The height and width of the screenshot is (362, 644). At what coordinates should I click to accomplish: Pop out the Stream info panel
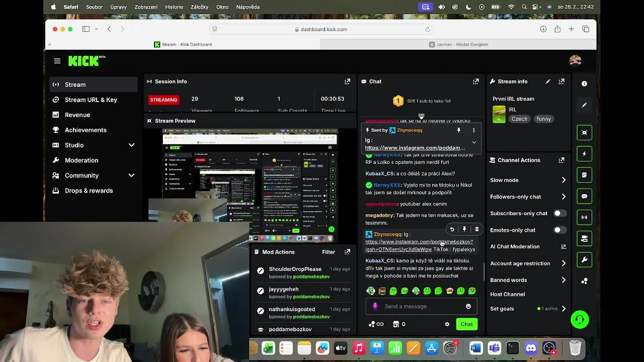pyautogui.click(x=561, y=81)
